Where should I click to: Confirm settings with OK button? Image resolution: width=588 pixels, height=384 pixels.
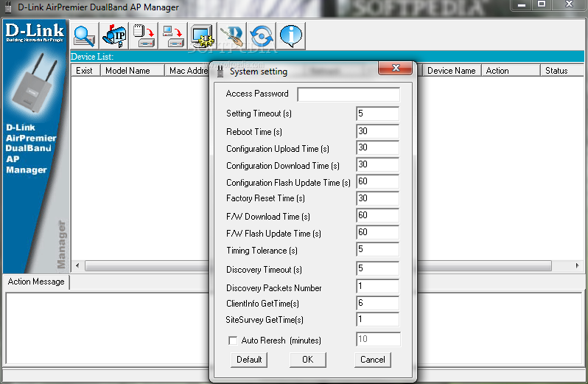point(308,360)
